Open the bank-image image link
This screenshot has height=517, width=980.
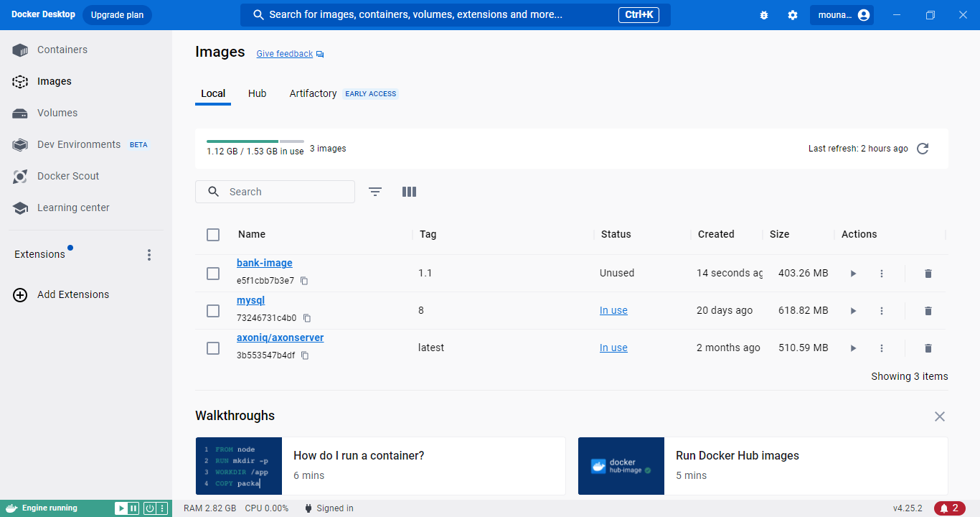click(x=265, y=263)
